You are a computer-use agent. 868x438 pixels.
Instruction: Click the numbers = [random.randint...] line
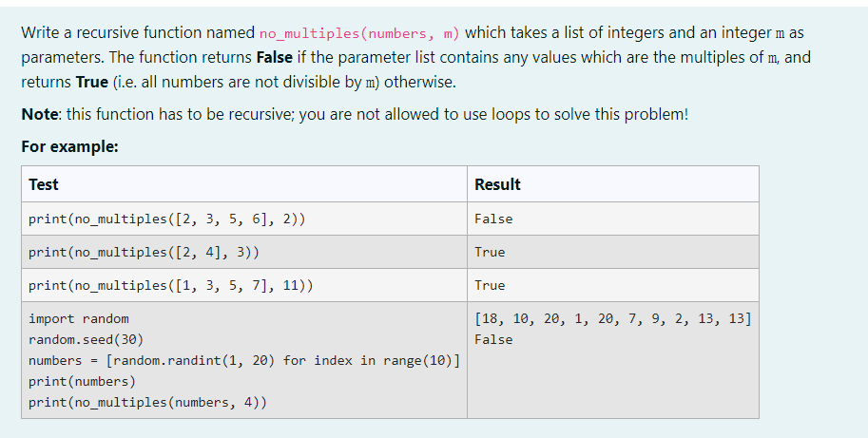coord(244,361)
